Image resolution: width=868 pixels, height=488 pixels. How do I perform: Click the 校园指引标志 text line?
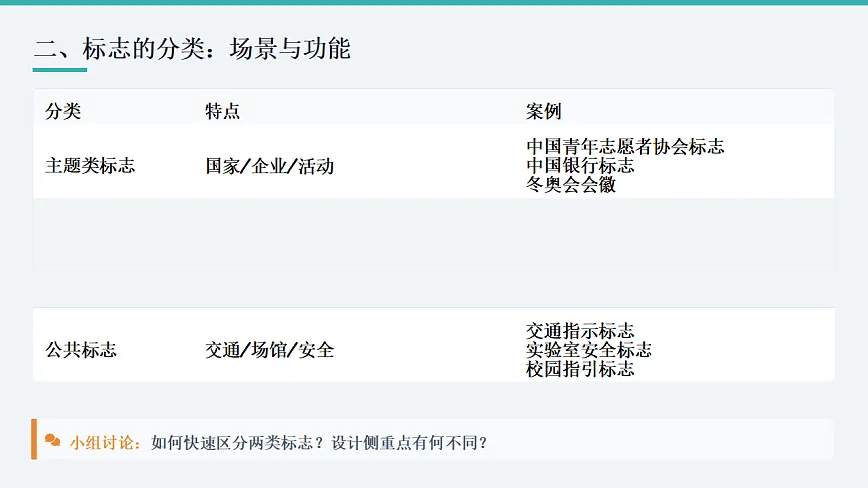580,369
